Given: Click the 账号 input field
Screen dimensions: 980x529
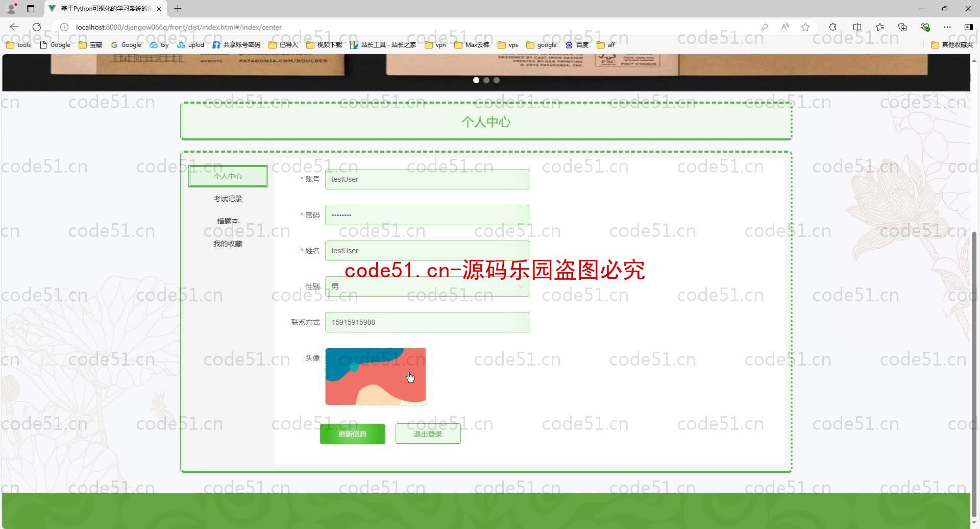Looking at the screenshot, I should coord(427,179).
